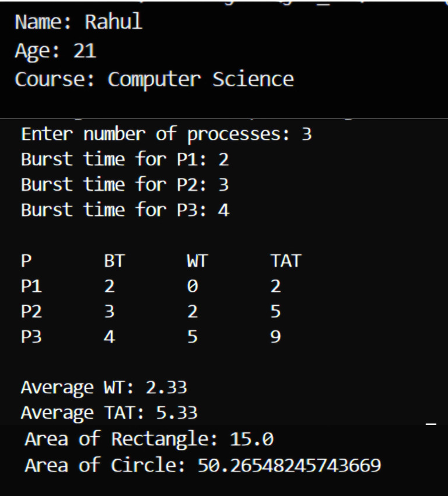The width and height of the screenshot is (448, 496).
Task: Click the 'WT' column header
Action: tap(197, 261)
